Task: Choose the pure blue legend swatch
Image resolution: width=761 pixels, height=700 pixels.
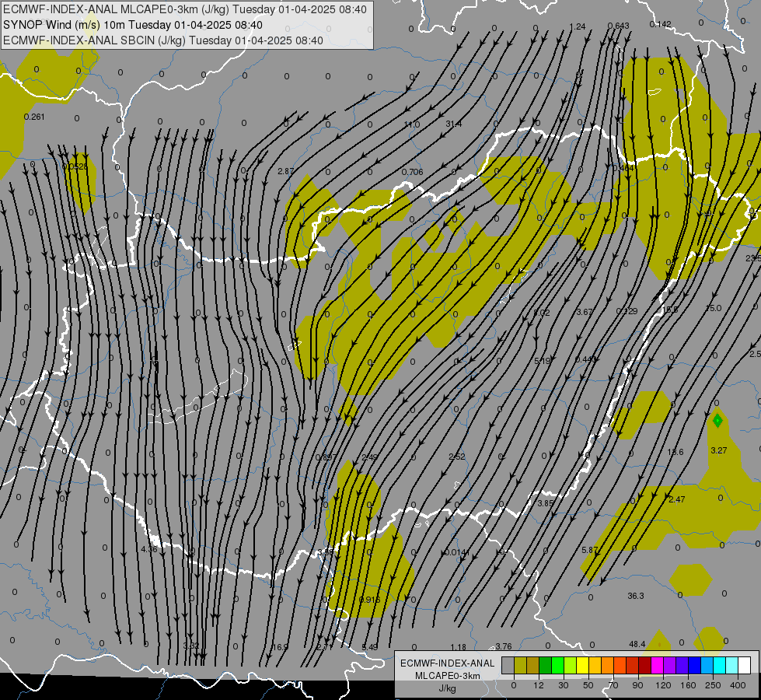Action: tap(694, 666)
